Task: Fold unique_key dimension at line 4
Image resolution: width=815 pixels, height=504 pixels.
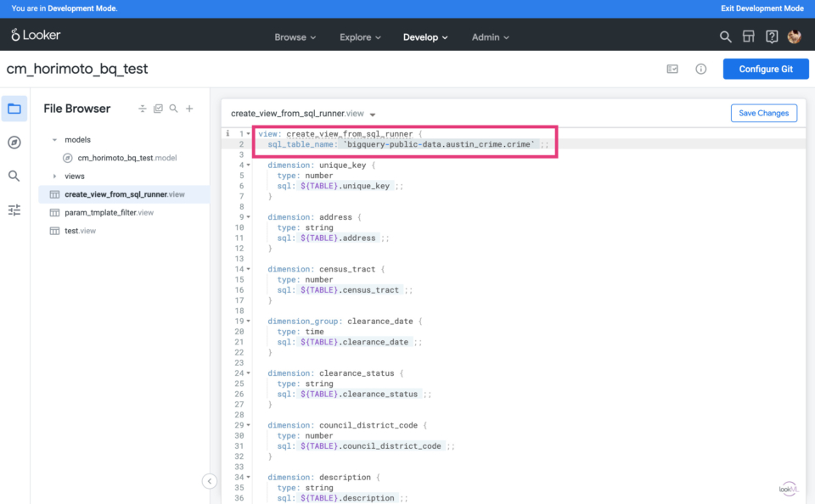Action: 249,165
